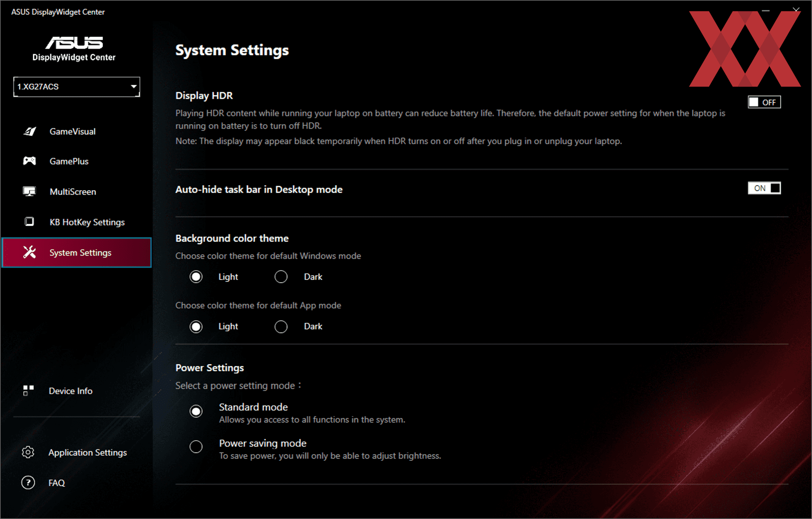
Task: Click 'Choose color theme for default App mode'
Action: (258, 305)
